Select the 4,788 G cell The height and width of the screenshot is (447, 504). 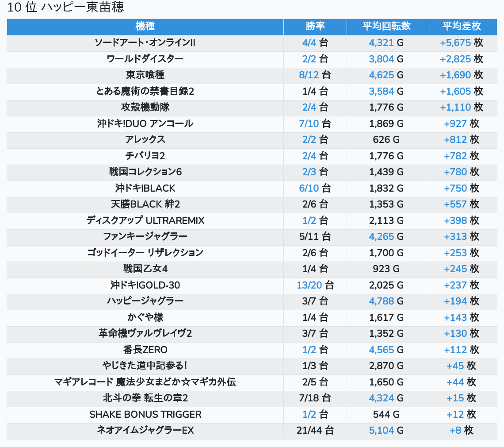click(x=386, y=301)
